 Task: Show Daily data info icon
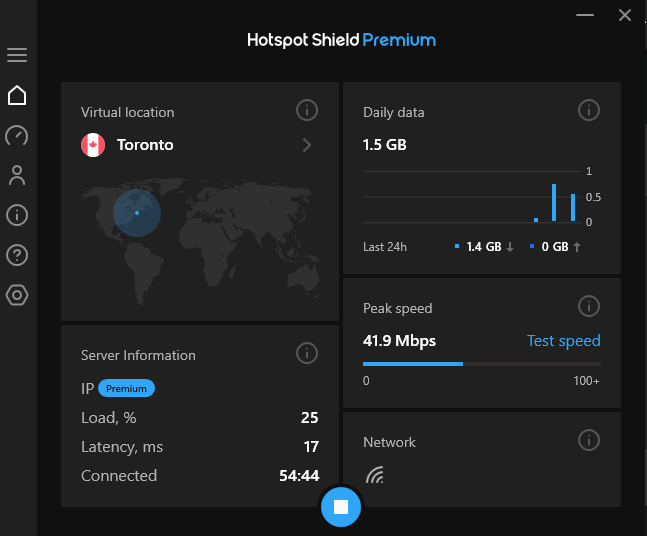tap(589, 110)
